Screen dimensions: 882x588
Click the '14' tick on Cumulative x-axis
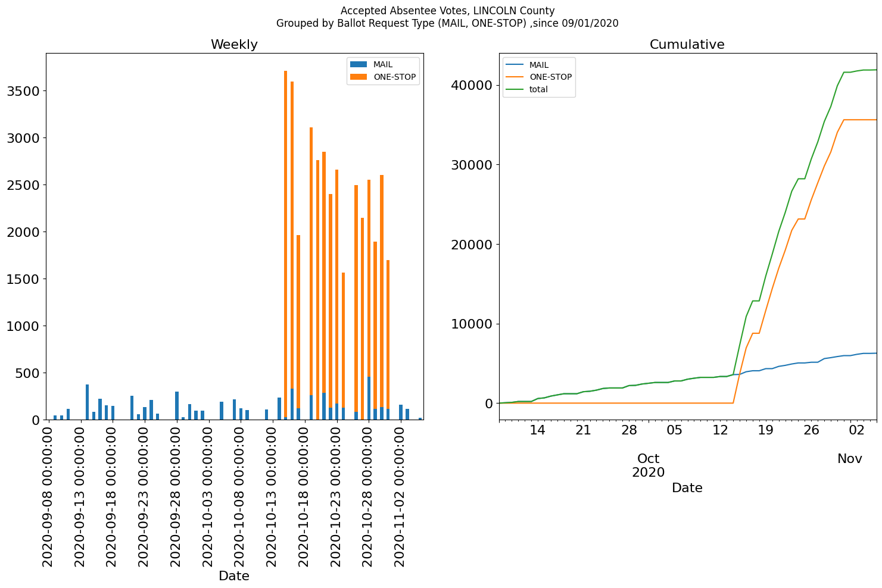(538, 431)
